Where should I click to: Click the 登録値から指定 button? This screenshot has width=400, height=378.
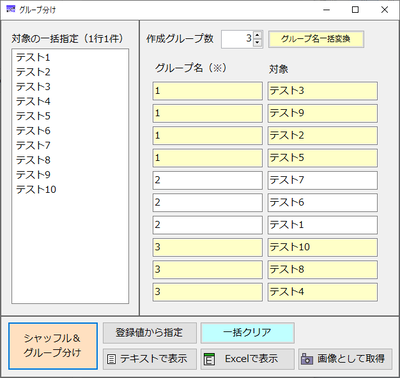[150, 333]
